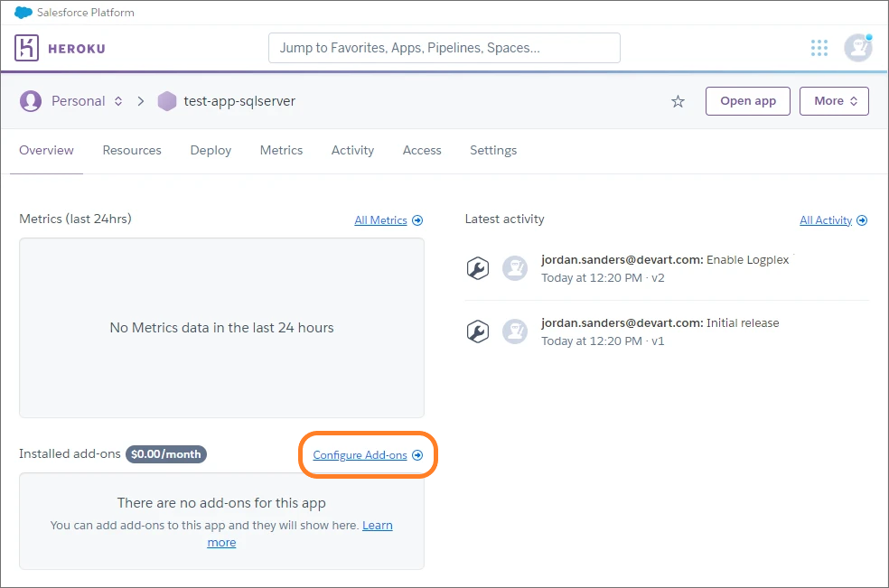Follow the All Metrics link
Screen dimensions: 889x588
pos(381,220)
